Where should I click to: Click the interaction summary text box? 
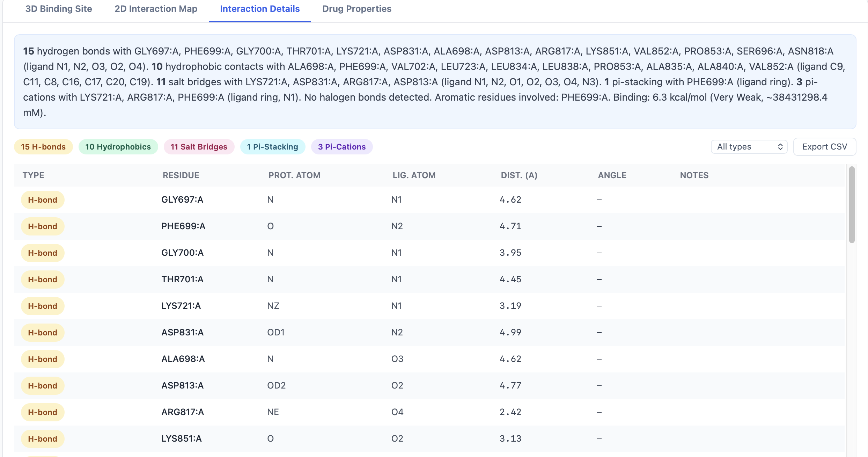tap(435, 82)
